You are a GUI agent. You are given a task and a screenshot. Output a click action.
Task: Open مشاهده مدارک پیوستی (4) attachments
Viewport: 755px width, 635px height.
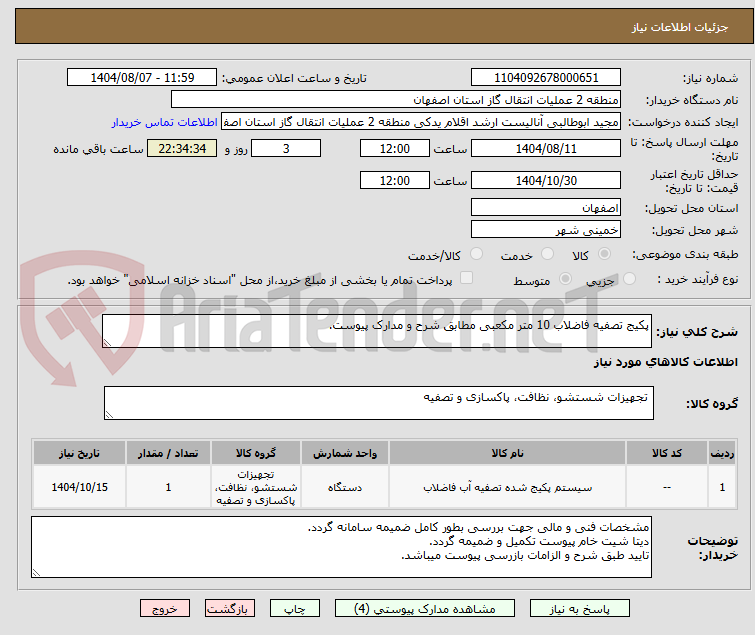click(425, 609)
